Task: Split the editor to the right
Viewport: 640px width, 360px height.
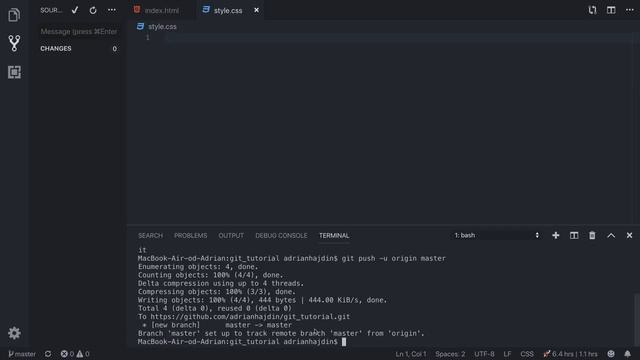Action: click(x=611, y=10)
